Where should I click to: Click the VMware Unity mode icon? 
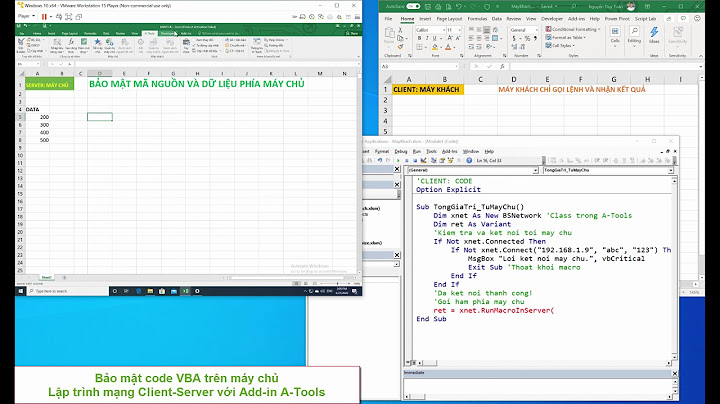pyautogui.click(x=79, y=17)
